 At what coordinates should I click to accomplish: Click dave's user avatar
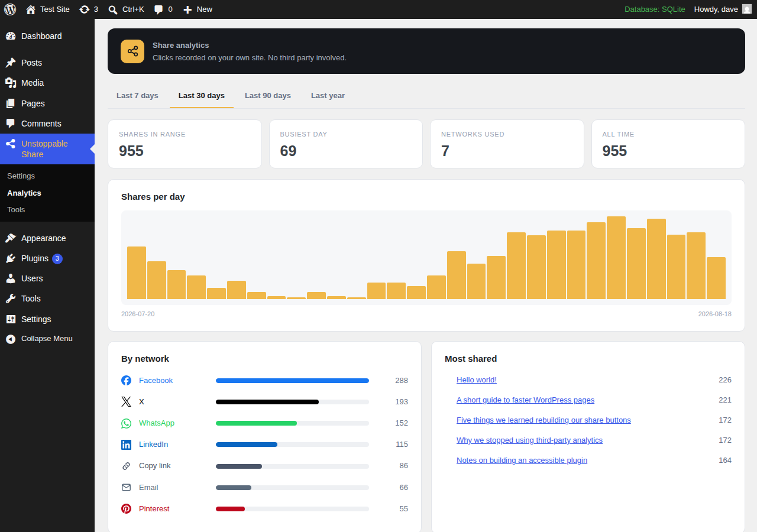pos(747,9)
